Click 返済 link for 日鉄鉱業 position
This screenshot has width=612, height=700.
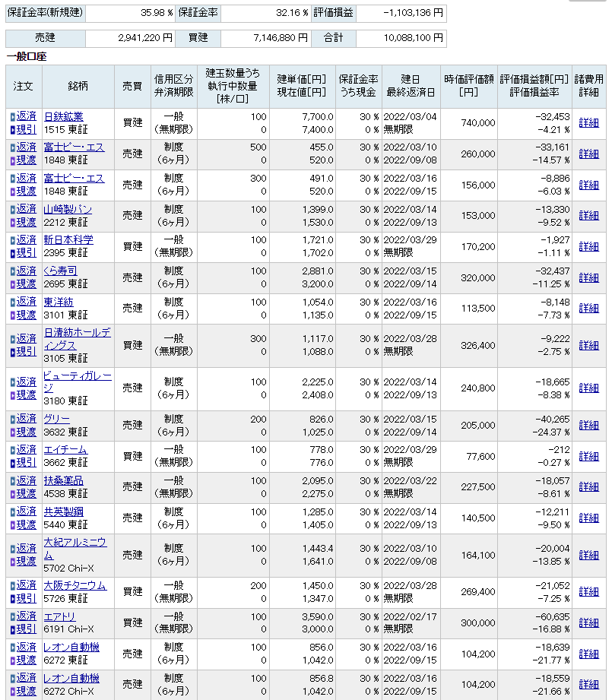(x=26, y=116)
